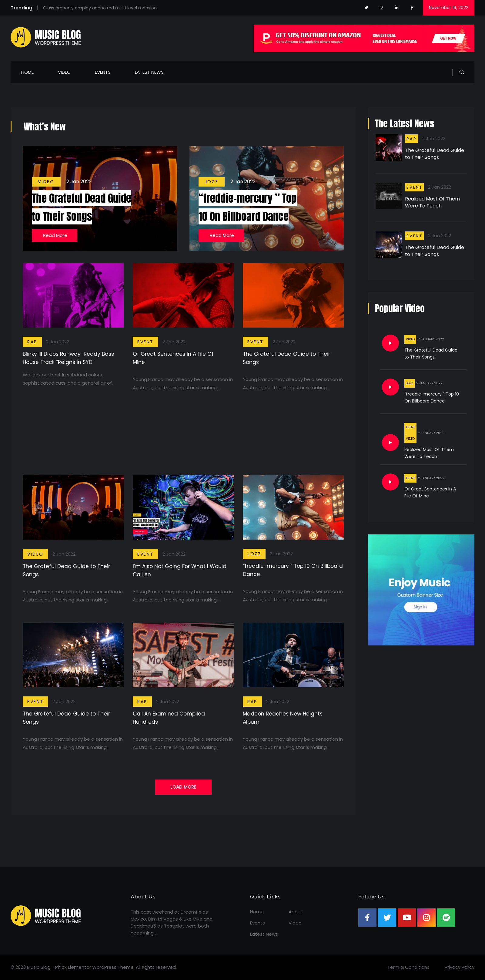
Task: Open the footer YouTube social button
Action: pos(407,917)
